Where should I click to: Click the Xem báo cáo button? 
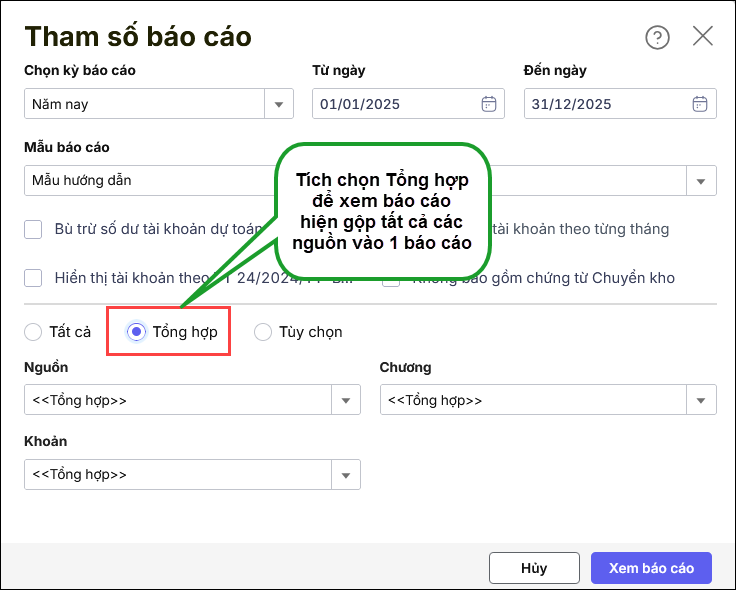click(x=651, y=568)
